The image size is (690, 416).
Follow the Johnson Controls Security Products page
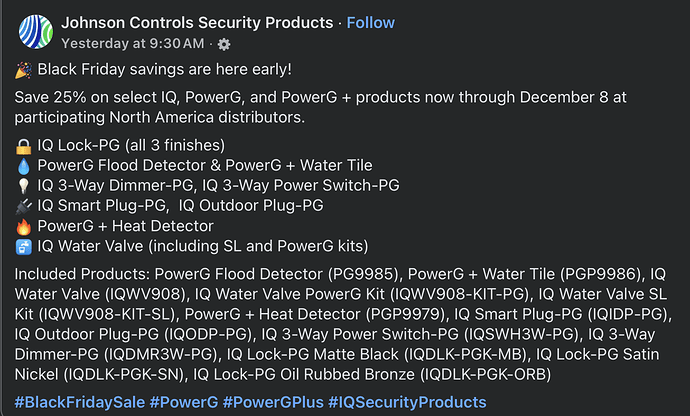point(370,22)
